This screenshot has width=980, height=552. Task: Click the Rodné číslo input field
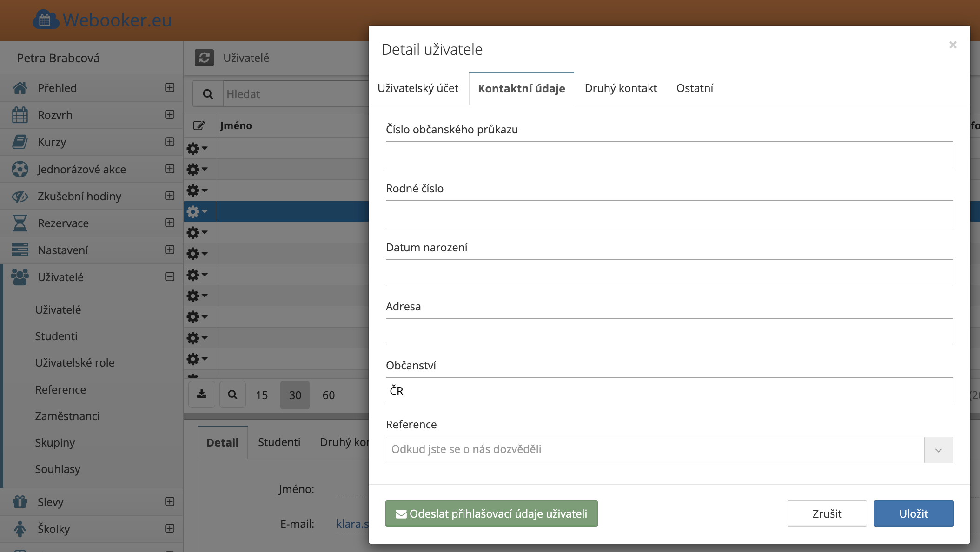[669, 214]
